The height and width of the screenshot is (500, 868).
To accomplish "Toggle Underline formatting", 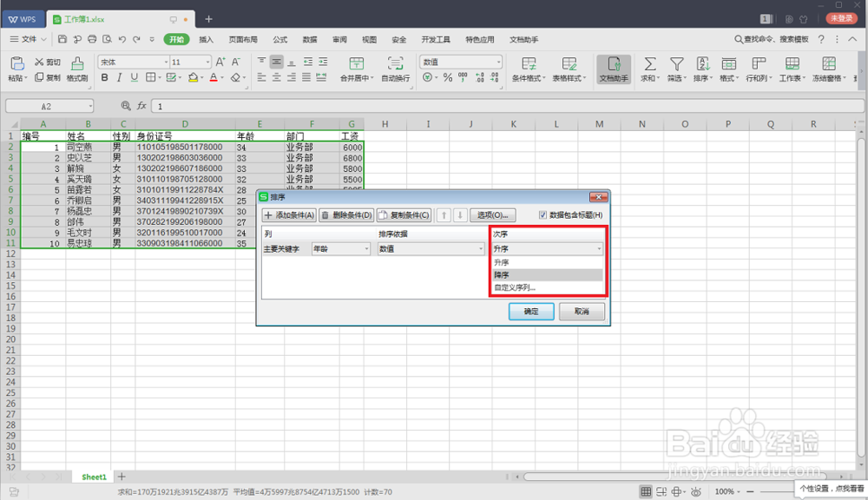I will [134, 77].
